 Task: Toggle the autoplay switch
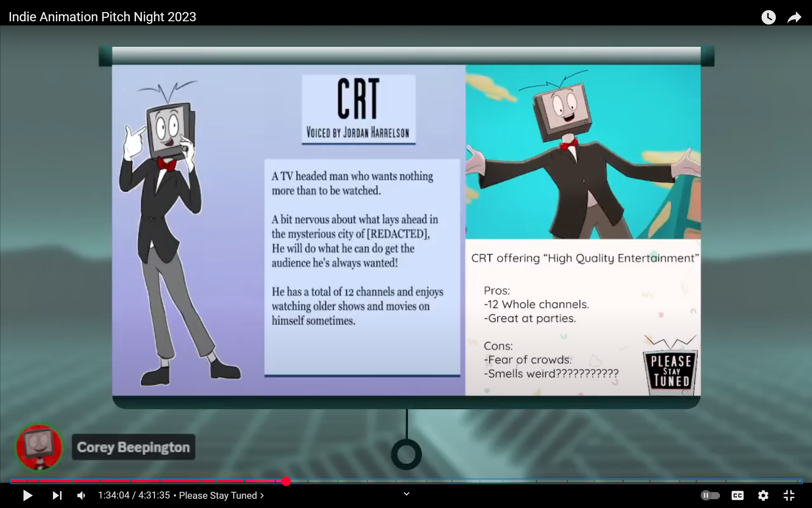pyautogui.click(x=710, y=495)
